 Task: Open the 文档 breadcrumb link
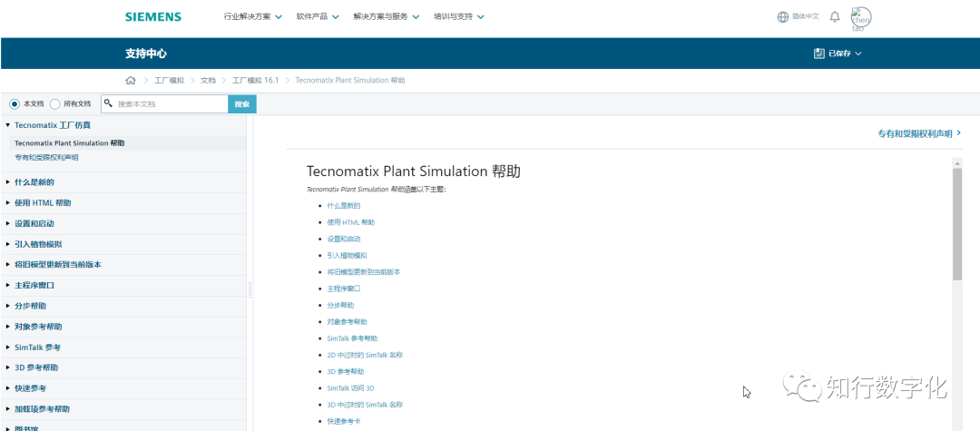point(208,81)
